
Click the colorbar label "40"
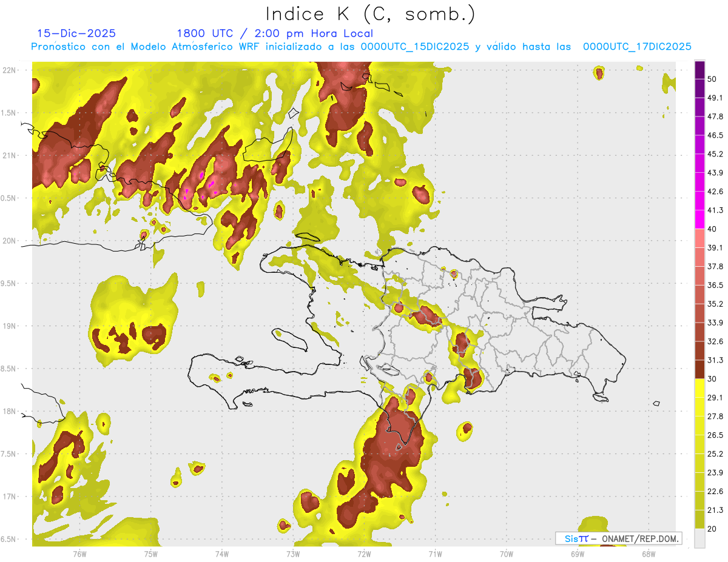713,229
